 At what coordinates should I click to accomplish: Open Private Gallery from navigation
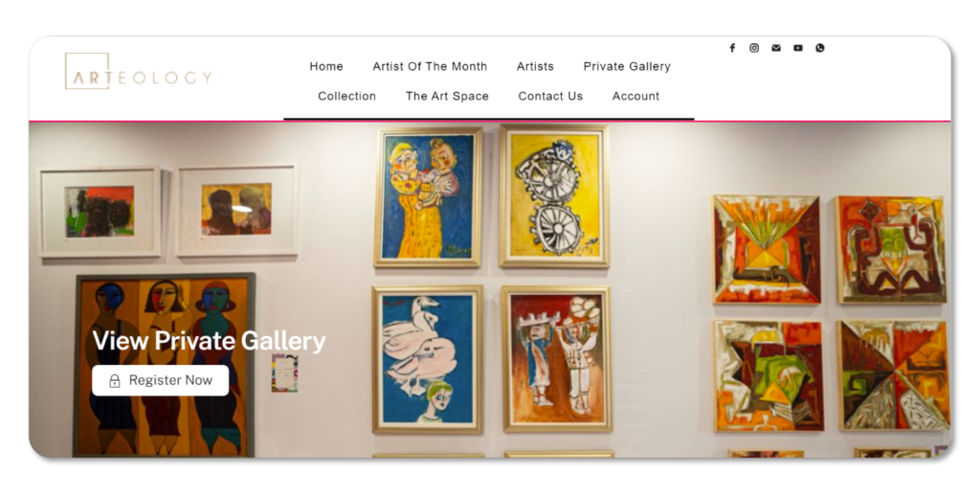pyautogui.click(x=627, y=66)
